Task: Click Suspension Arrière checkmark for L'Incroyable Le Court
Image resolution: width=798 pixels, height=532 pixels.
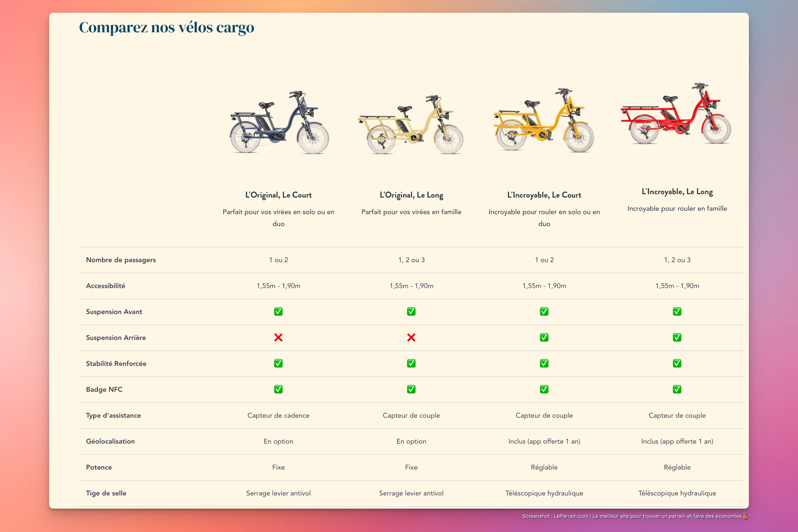Action: (x=544, y=338)
